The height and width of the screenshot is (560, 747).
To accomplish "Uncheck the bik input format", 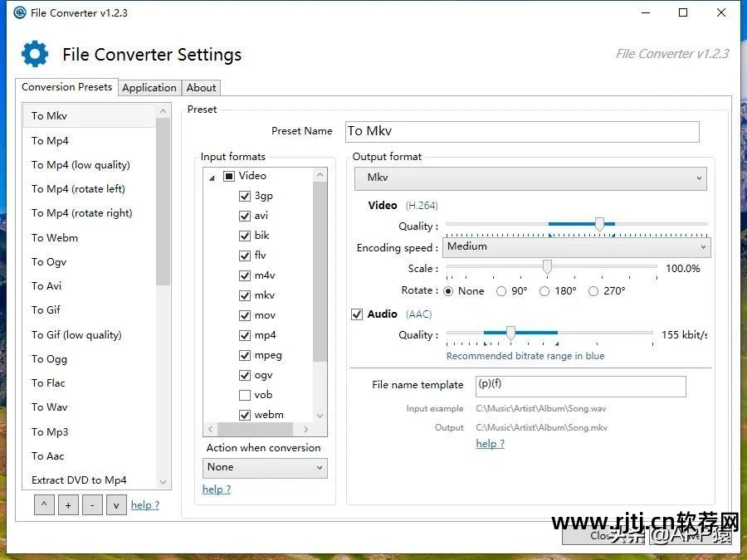I will 245,236.
